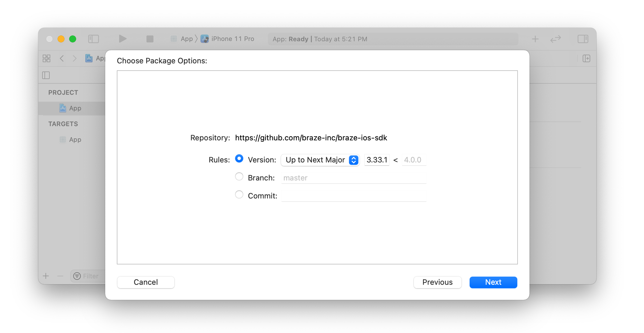The width and height of the screenshot is (644, 333).
Task: Select the Version rule radio button
Action: coord(239,159)
